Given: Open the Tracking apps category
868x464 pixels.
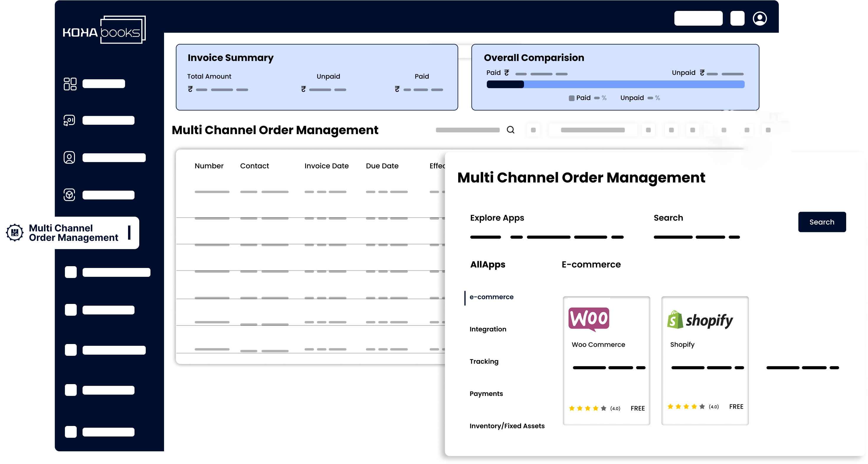Looking at the screenshot, I should 484,362.
